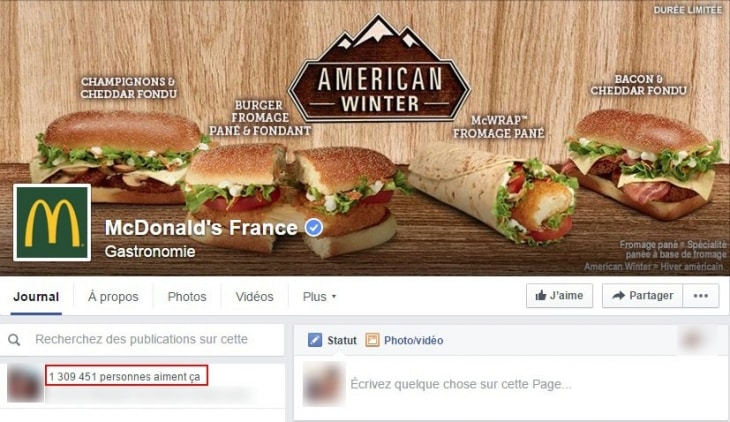Expand the Plus dropdown menu
The width and height of the screenshot is (730, 422).
(319, 297)
